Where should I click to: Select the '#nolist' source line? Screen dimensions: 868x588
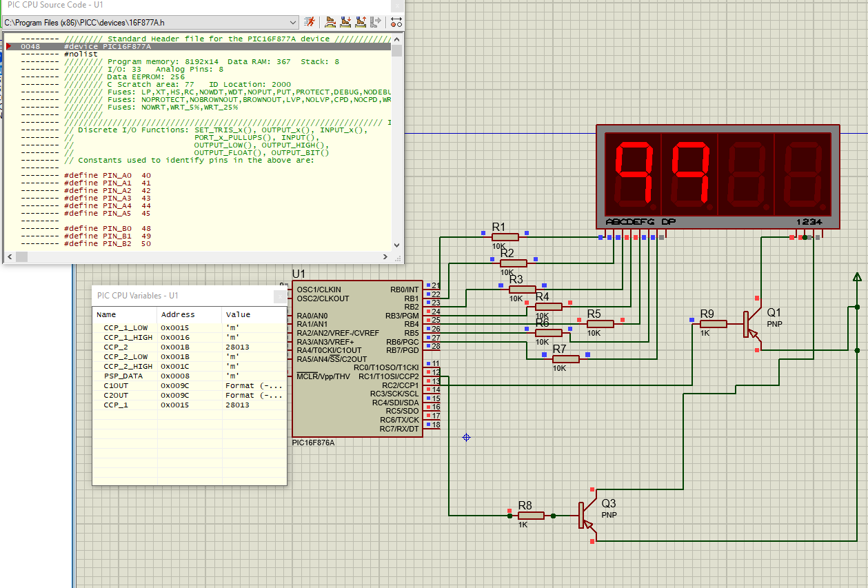tap(198, 54)
